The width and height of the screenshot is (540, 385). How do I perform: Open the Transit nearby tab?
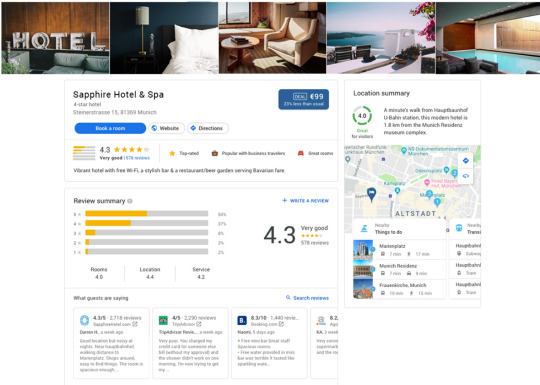coord(465,229)
